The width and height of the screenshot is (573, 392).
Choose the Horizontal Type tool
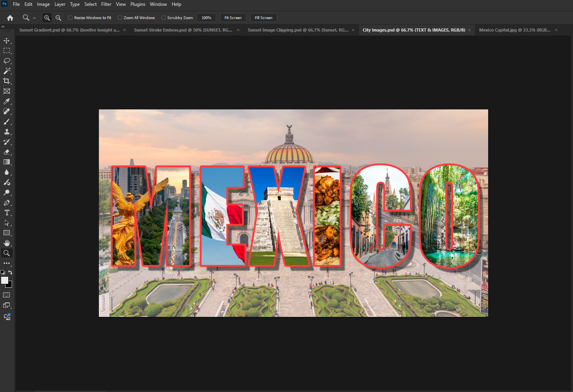[7, 213]
